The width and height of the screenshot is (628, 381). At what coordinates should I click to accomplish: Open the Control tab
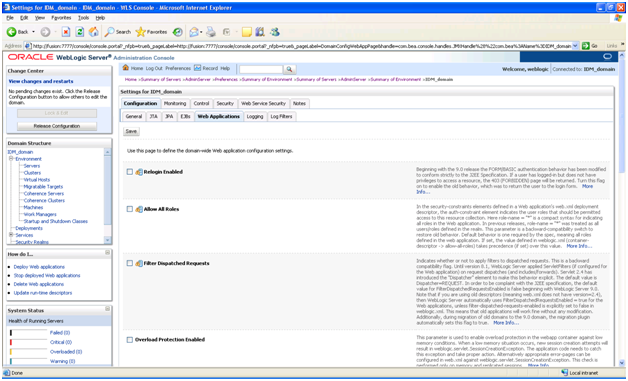(x=201, y=103)
